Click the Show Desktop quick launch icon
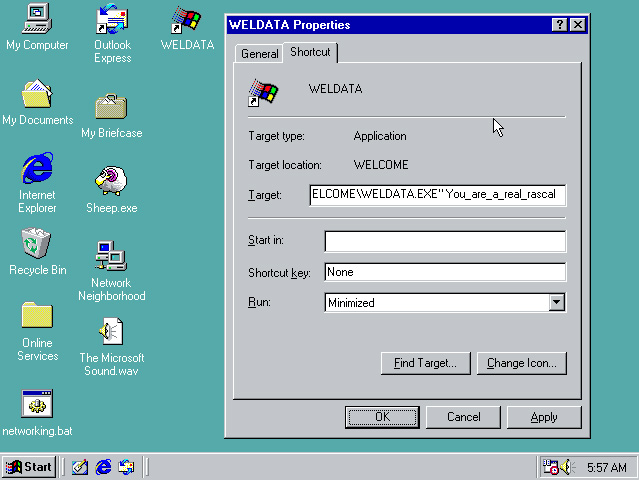Image resolution: width=639 pixels, height=480 pixels. [80, 467]
